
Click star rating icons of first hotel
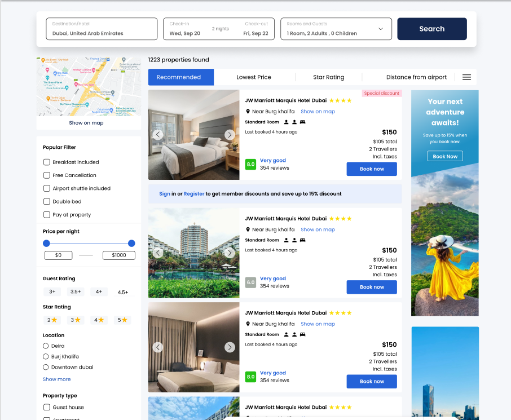point(340,100)
